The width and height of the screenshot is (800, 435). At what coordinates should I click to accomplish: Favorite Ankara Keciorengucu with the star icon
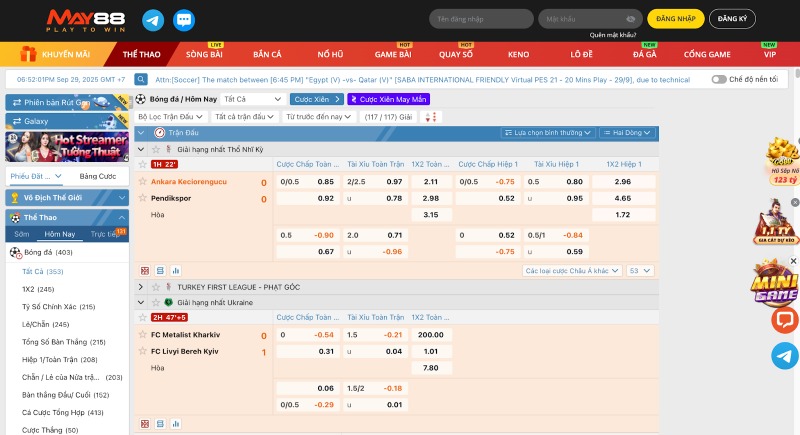(x=143, y=182)
